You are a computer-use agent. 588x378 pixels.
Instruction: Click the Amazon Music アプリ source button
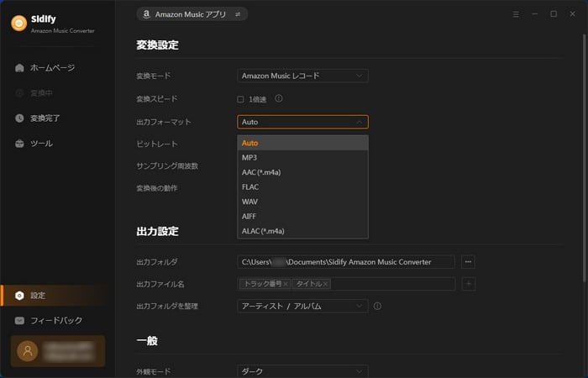(192, 14)
